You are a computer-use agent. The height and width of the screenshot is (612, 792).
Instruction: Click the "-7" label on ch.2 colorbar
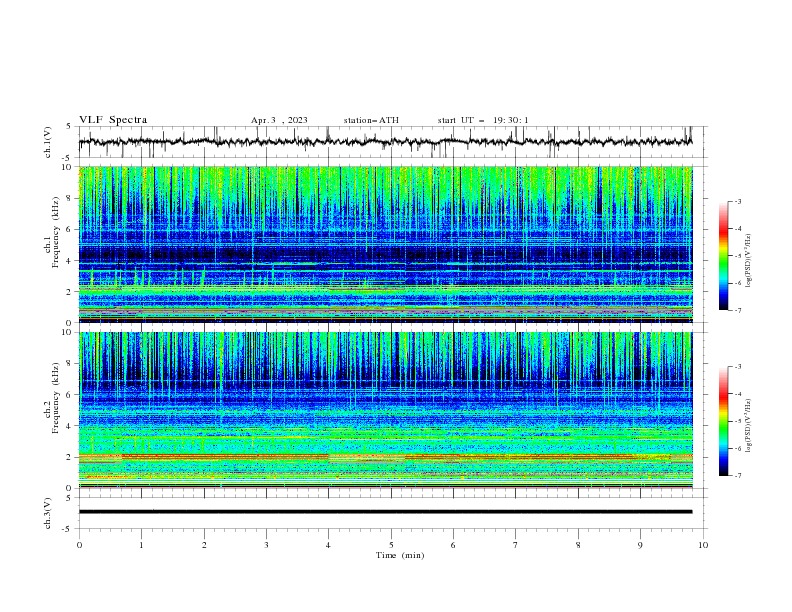point(738,476)
